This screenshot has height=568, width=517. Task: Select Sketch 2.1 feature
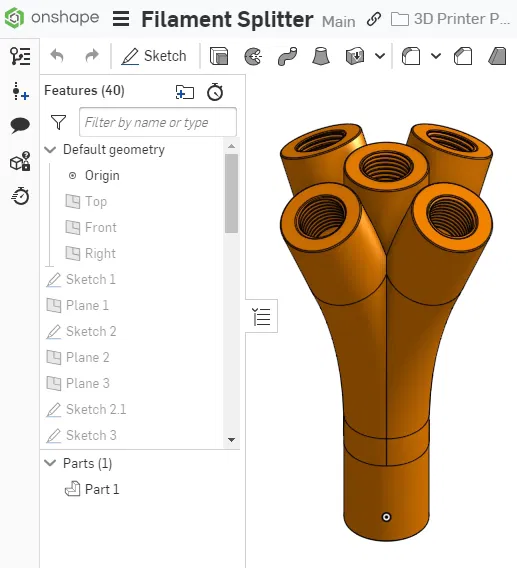[x=86, y=409]
